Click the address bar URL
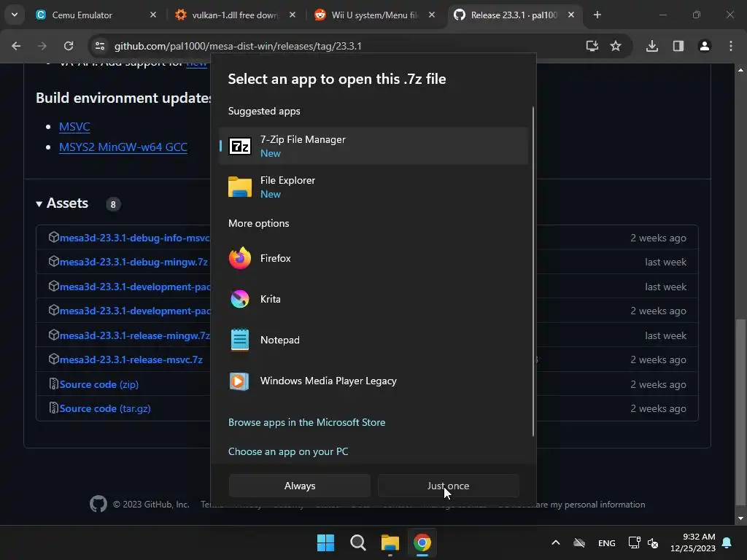Image resolution: width=747 pixels, height=560 pixels. tap(238, 46)
